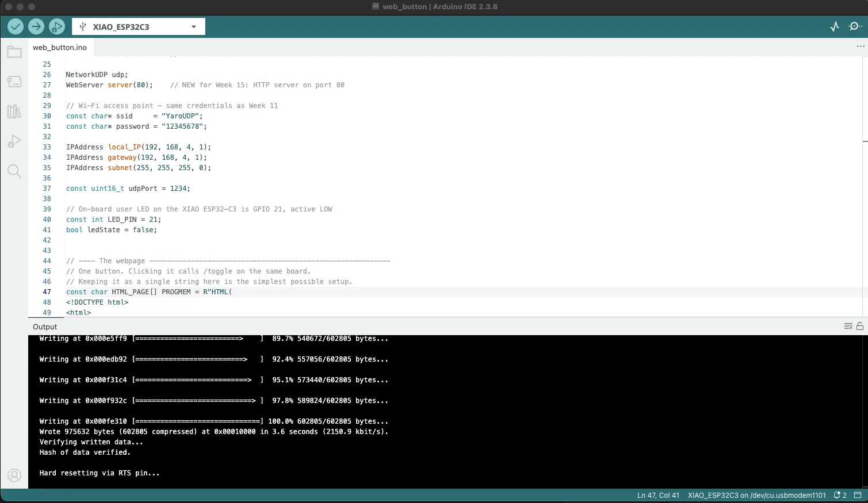
Task: Click the 'The webpage' comment line
Action: [x=228, y=261]
